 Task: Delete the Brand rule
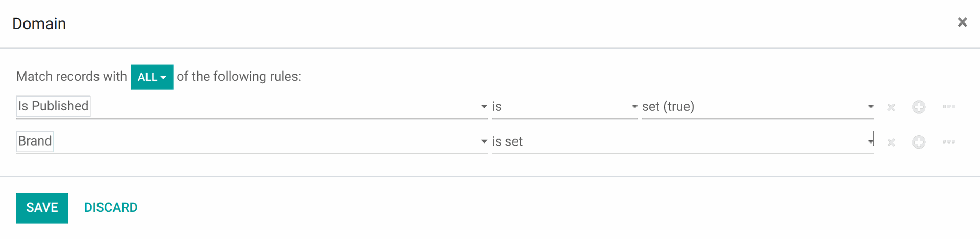click(891, 142)
